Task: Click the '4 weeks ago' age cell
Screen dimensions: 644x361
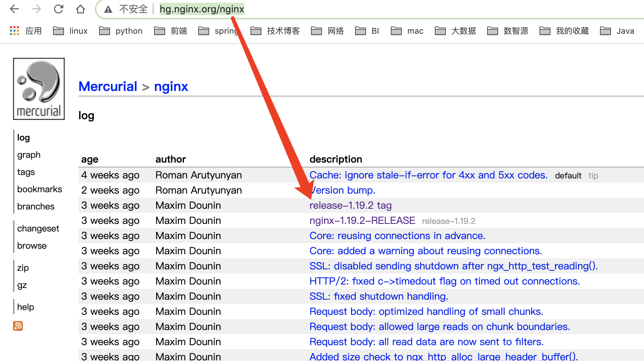Action: tap(110, 175)
